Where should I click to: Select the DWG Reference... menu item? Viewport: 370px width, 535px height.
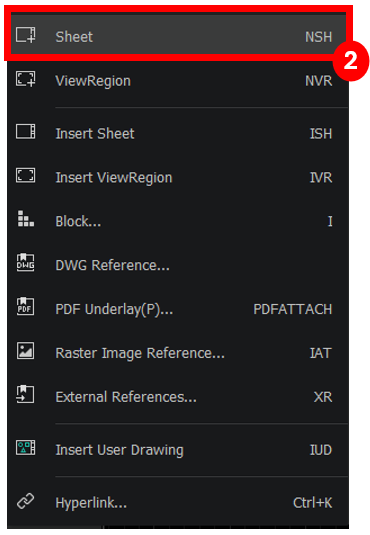pyautogui.click(x=178, y=265)
